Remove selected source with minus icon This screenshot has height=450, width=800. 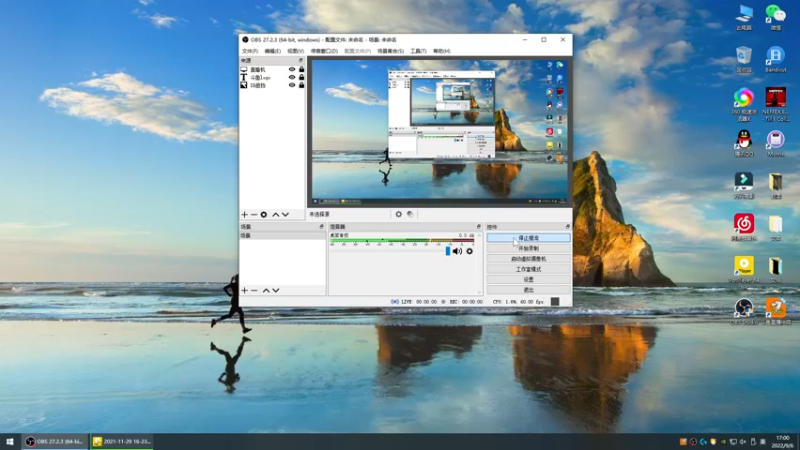pos(254,215)
